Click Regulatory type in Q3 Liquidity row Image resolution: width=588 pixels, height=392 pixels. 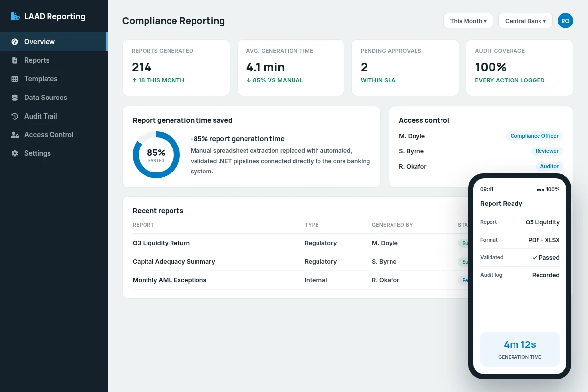tap(320, 243)
